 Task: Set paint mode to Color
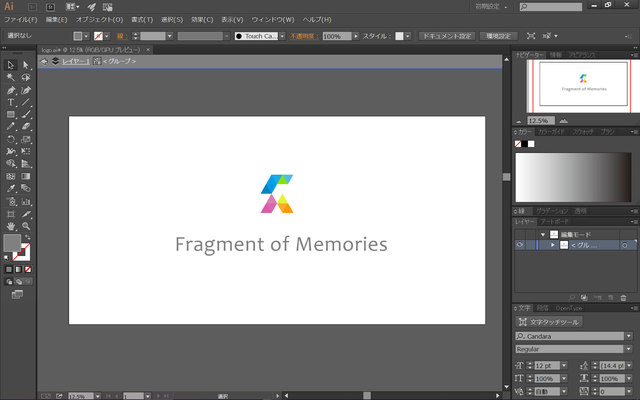(x=9, y=269)
